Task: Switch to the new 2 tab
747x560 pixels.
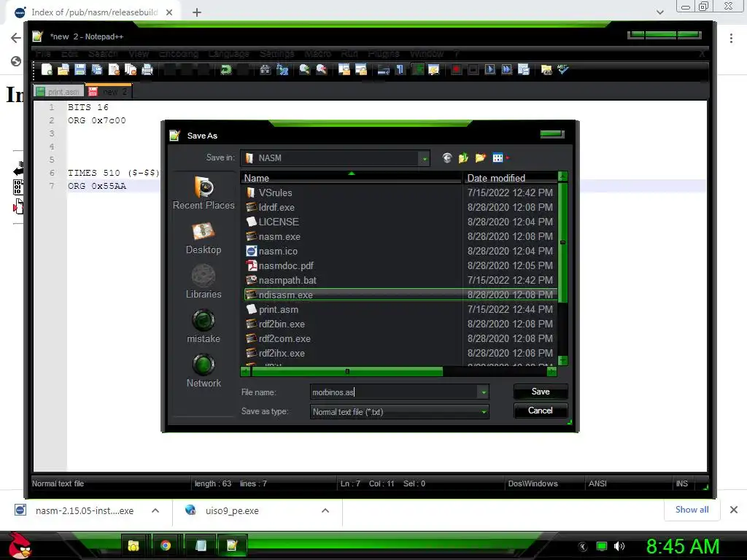Action: [109, 91]
